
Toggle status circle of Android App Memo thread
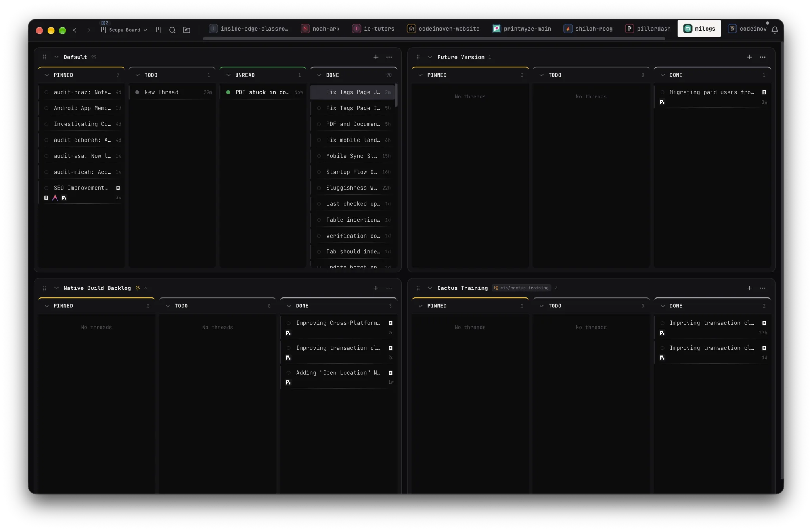coord(46,108)
